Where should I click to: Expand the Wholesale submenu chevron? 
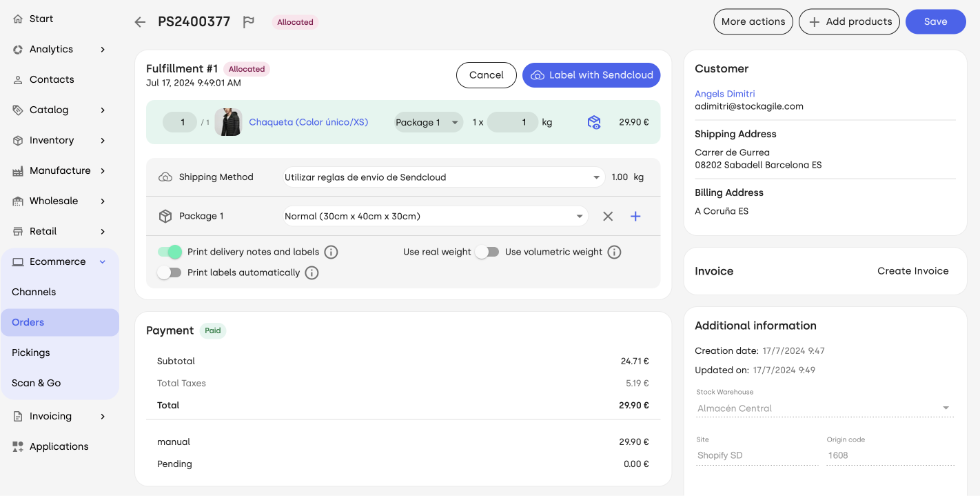(103, 201)
